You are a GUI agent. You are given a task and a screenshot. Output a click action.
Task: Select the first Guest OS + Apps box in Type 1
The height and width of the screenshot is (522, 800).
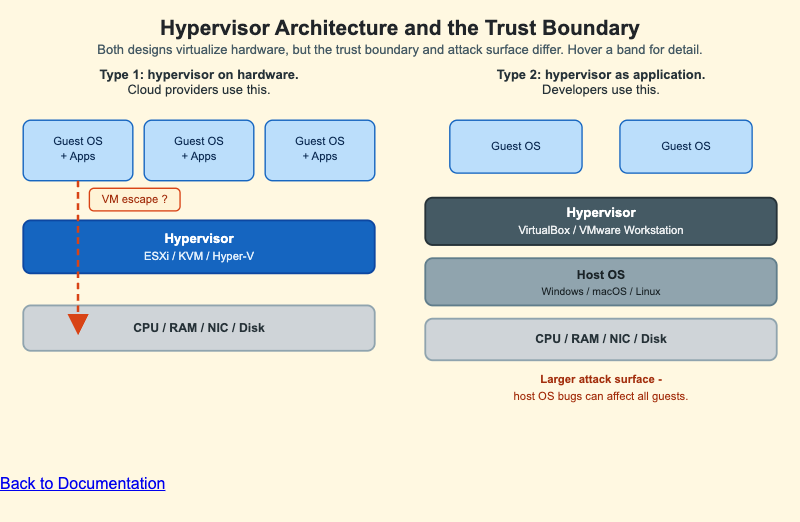point(78,151)
